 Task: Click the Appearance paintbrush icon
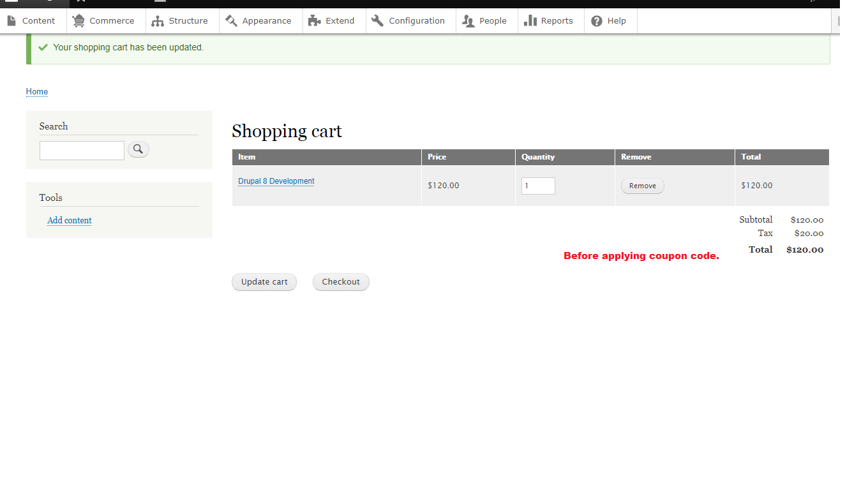pyautogui.click(x=231, y=20)
